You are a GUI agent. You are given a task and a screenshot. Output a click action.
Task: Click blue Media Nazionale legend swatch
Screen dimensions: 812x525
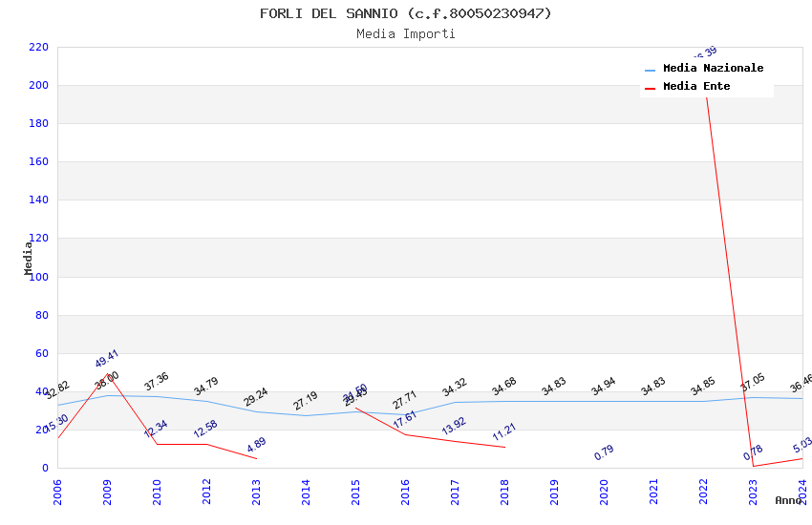(x=650, y=70)
